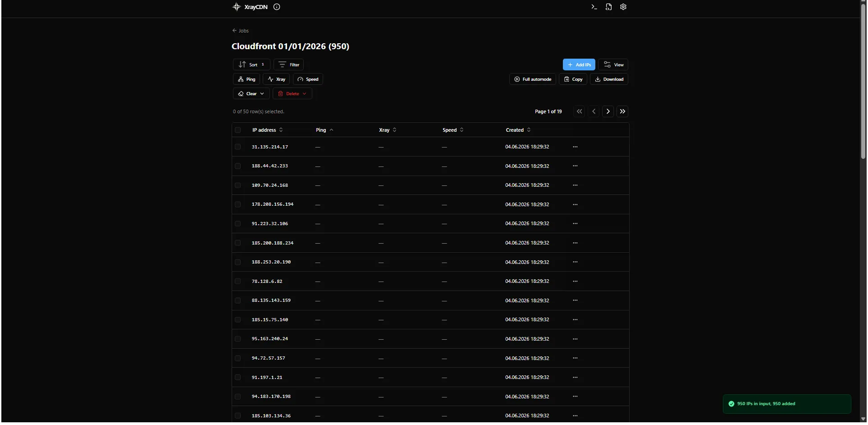
Task: Select the row for 31.135.214.17
Action: 238,147
